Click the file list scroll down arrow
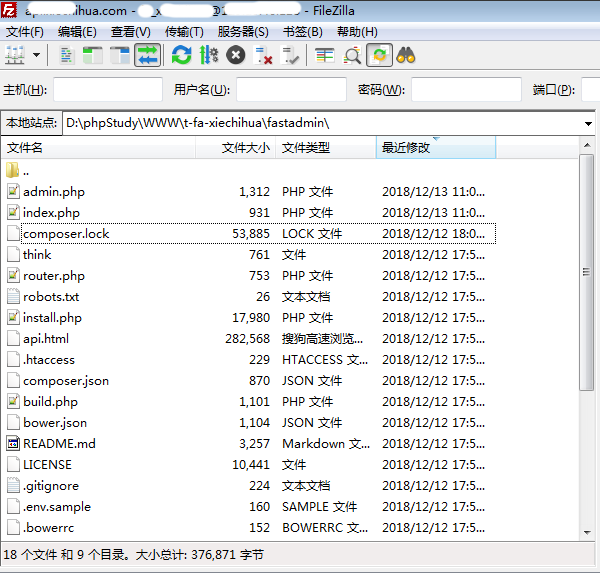Viewport: 600px width, 573px height. pos(587,532)
